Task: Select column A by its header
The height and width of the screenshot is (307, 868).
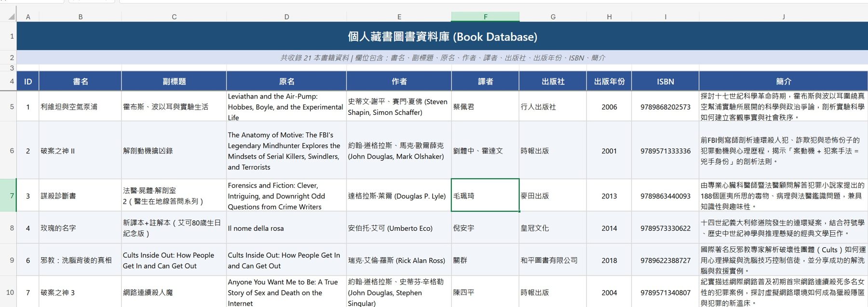Action: [x=28, y=17]
